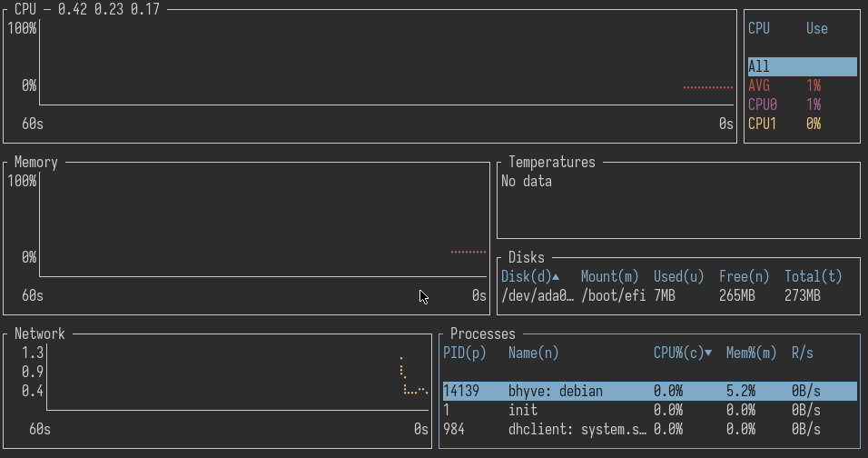
Task: Sort disks by Free(n) column
Action: [x=744, y=276]
